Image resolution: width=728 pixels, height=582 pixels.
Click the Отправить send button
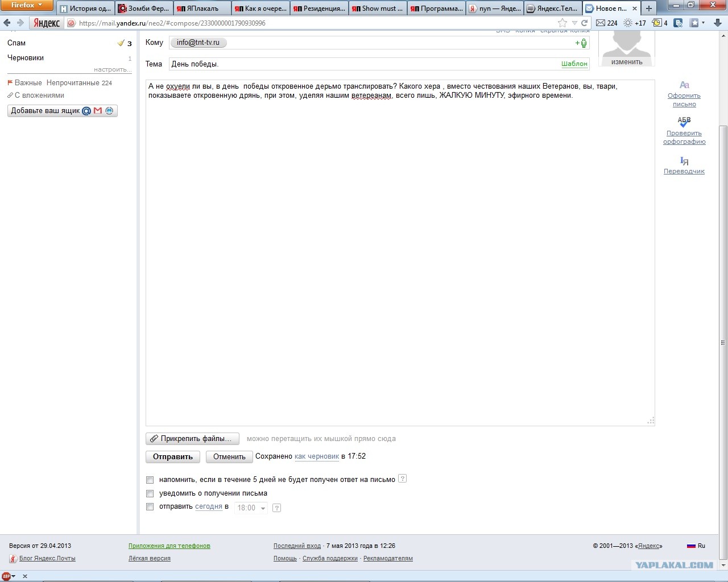(x=173, y=456)
